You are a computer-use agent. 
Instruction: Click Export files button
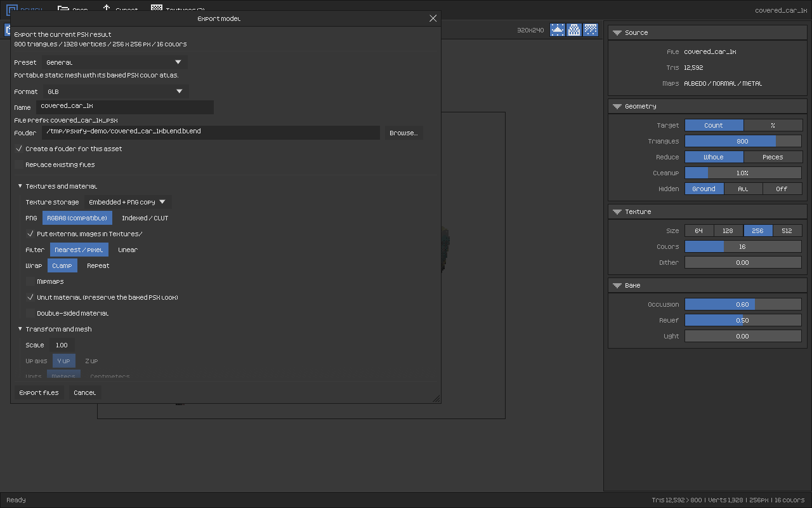pyautogui.click(x=39, y=392)
